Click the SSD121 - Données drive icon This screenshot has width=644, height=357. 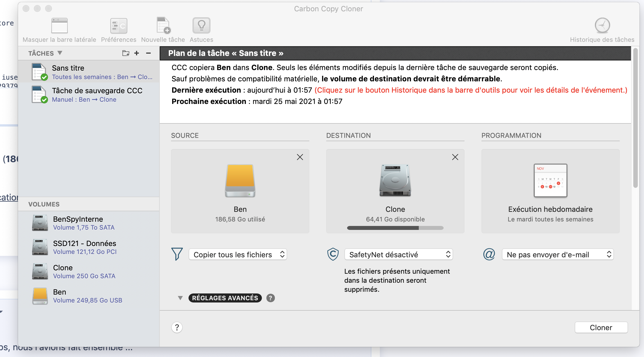pos(40,247)
